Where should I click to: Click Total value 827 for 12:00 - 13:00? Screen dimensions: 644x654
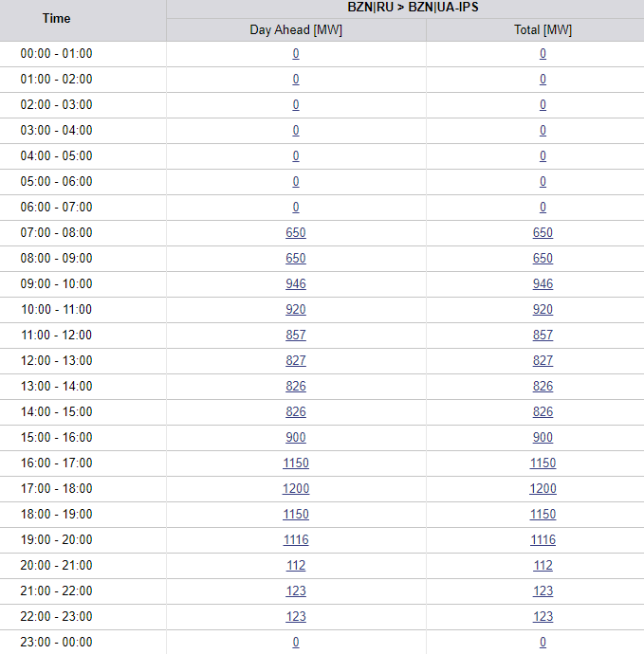tap(543, 360)
